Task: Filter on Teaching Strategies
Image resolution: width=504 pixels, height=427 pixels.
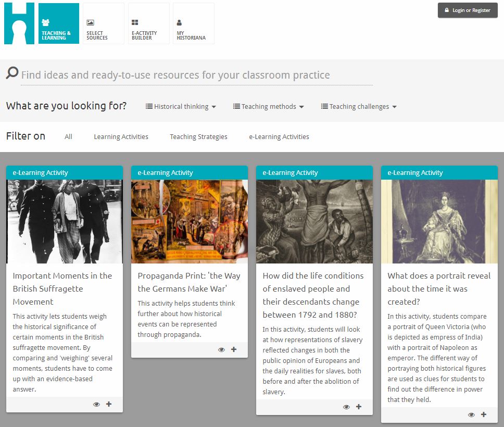Action: [x=199, y=136]
